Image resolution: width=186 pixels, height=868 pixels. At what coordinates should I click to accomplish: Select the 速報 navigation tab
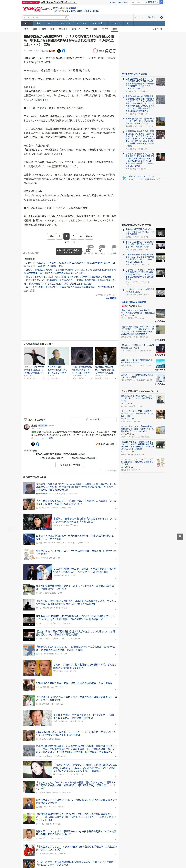pyautogui.click(x=38, y=24)
